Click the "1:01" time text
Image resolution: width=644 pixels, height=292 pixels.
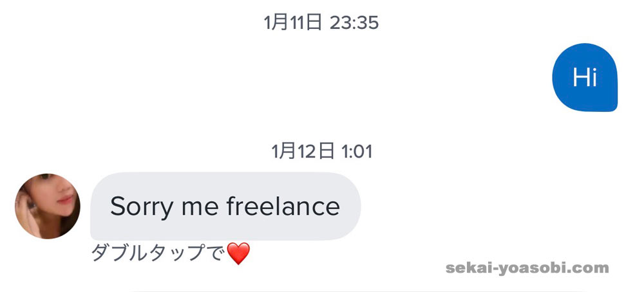pyautogui.click(x=355, y=152)
